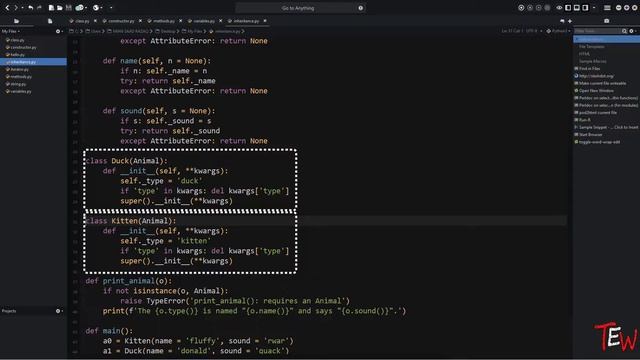Screen dimensions: 640x360
Task: Open dropdown arrow beside cloud icon
Action: coord(86,8)
